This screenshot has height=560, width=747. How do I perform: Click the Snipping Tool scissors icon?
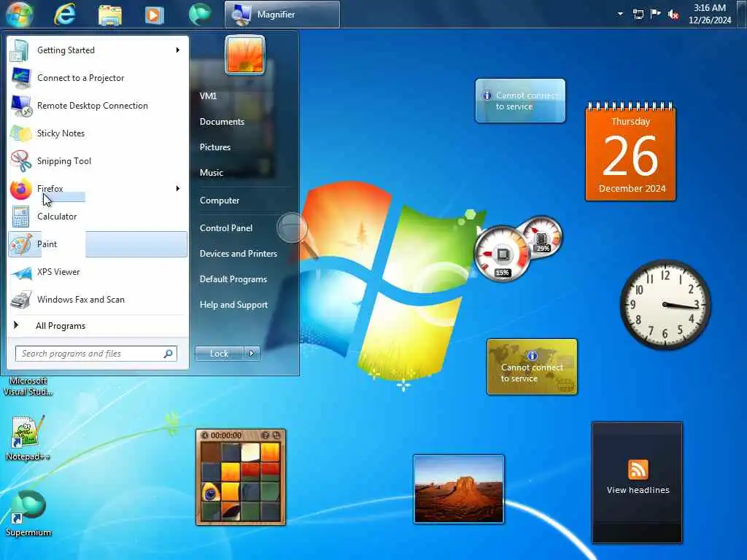click(20, 161)
